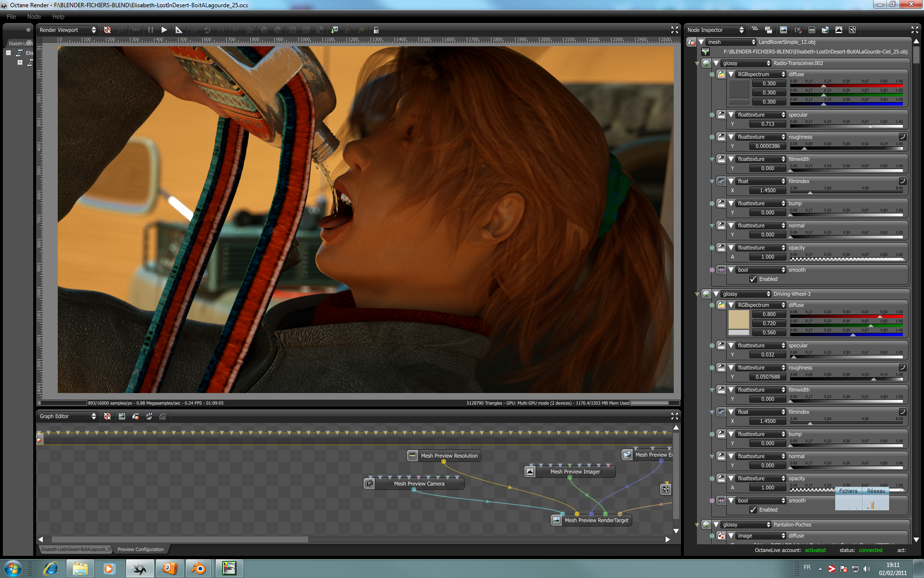Click the viewport lock icon
The width and height of the screenshot is (924, 578).
pos(376,30)
